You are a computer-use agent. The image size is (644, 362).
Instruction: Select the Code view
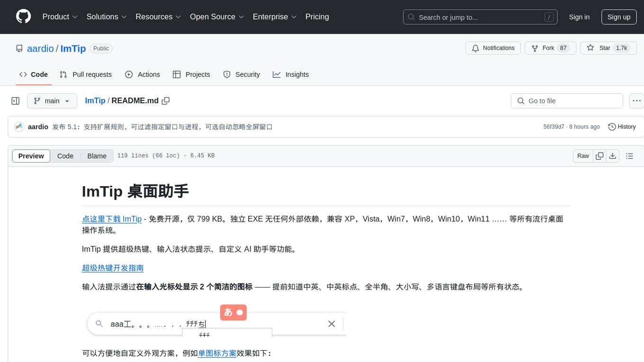tap(65, 156)
